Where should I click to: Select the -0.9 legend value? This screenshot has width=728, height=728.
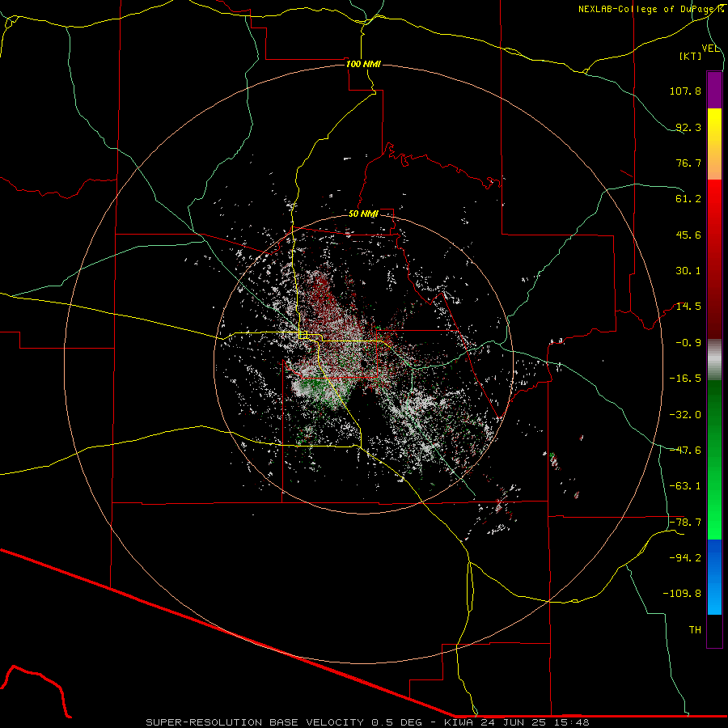click(688, 343)
